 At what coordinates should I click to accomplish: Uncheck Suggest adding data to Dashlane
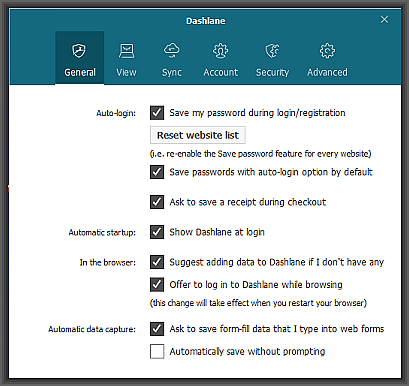[157, 262]
